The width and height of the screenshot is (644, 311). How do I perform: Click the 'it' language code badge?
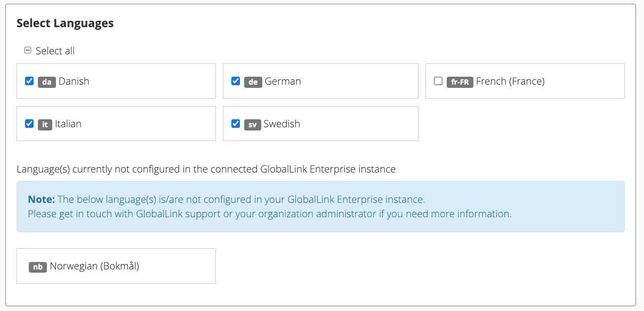click(45, 125)
